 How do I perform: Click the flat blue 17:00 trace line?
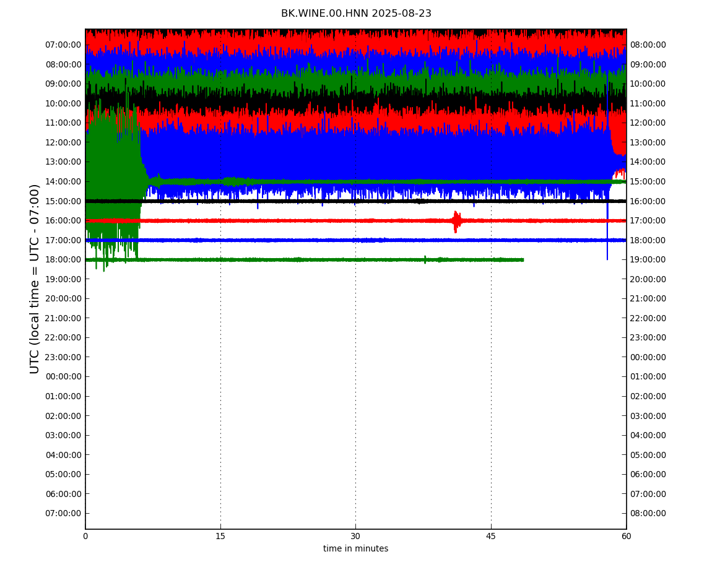pos(355,240)
